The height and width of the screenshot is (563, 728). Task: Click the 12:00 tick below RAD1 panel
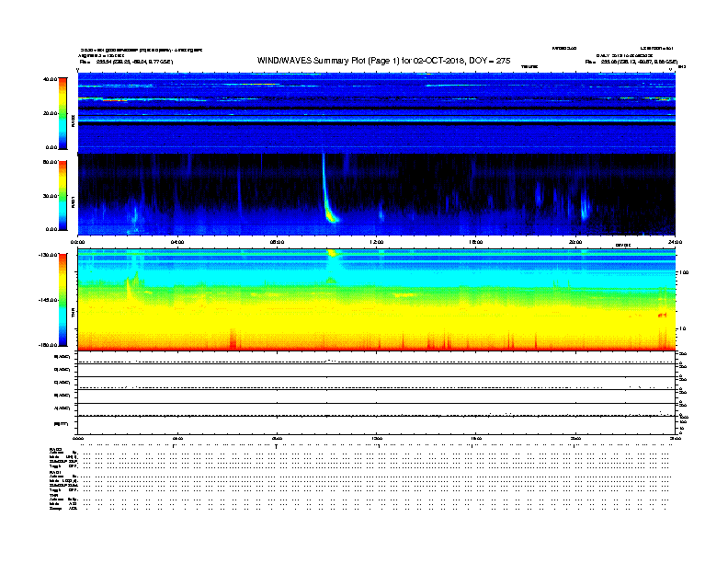pos(377,242)
